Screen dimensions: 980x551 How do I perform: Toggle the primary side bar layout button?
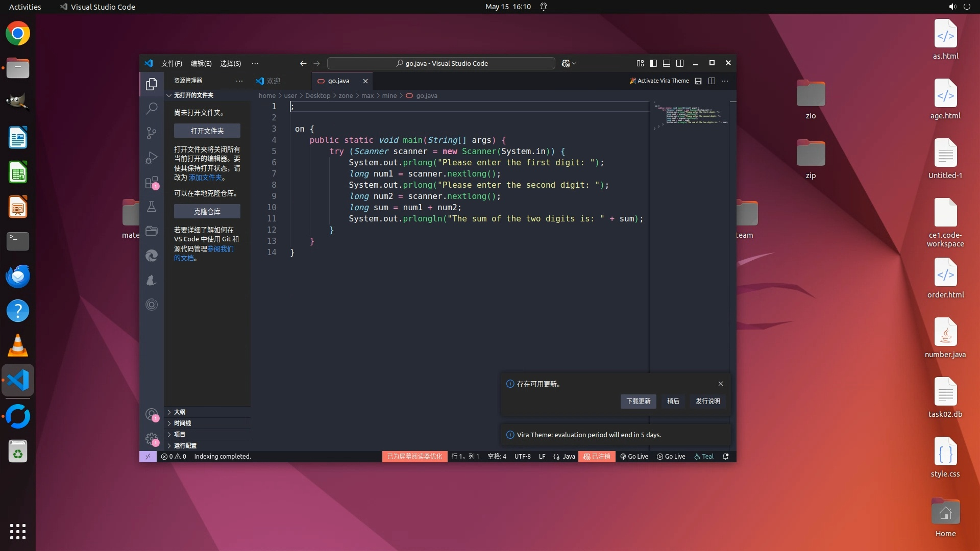pyautogui.click(x=653, y=63)
